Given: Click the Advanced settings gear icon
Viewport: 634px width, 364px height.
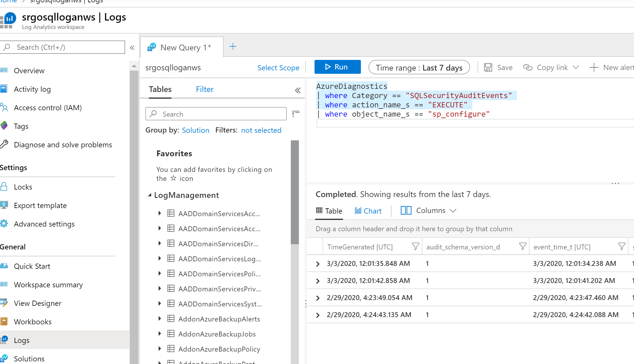Looking at the screenshot, I should pyautogui.click(x=4, y=224).
